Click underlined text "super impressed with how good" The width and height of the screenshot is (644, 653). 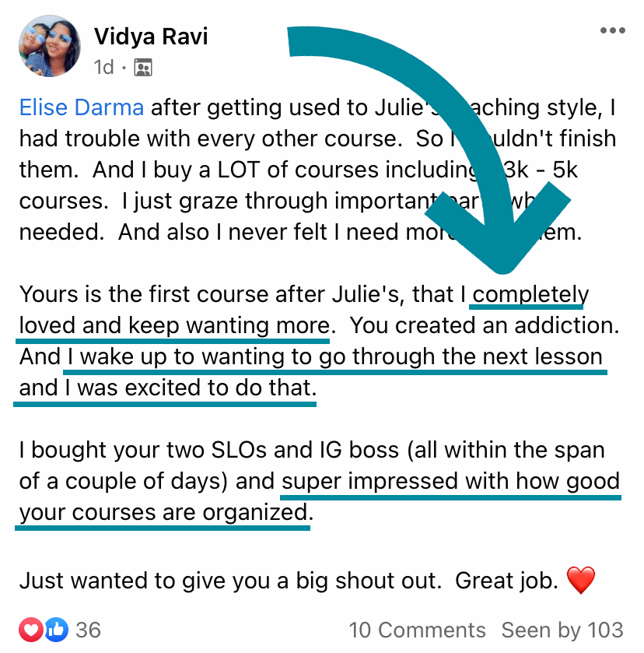451,482
